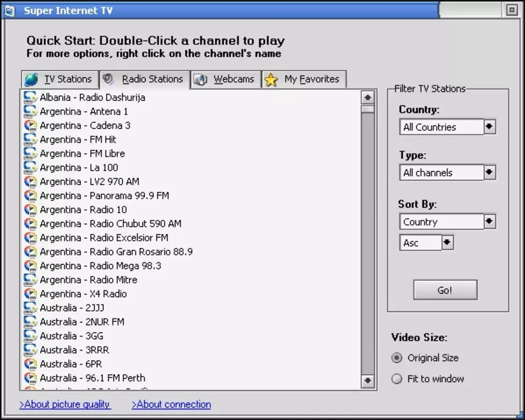Viewport: 525px width, 420px height.
Task: Open the Country filter dropdown
Action: (489, 127)
